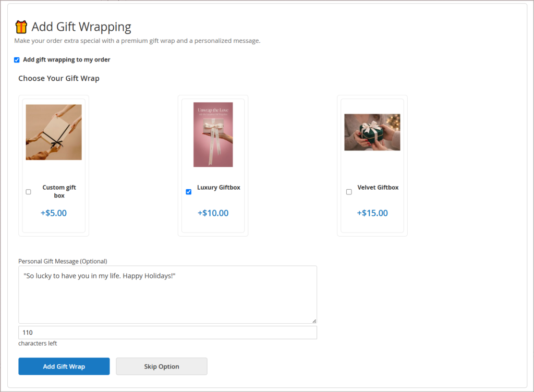Click the gift box icon beside heading
The height and width of the screenshot is (392, 534).
coord(21,27)
